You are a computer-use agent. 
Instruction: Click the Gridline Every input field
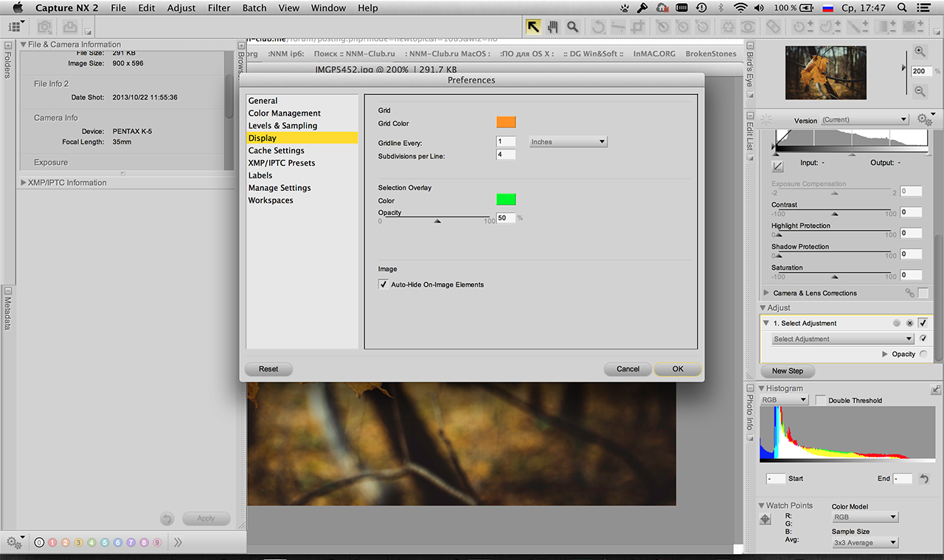pyautogui.click(x=506, y=141)
